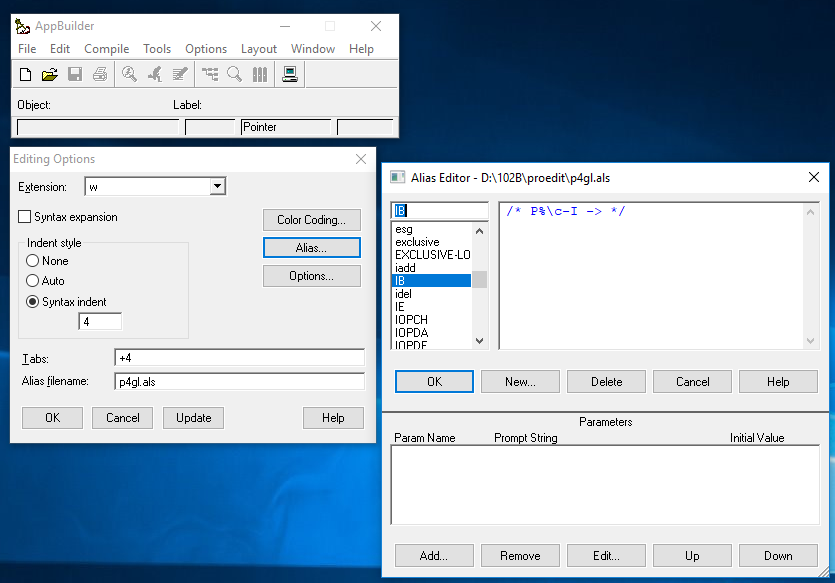Click the syntax indent size field
This screenshot has width=835, height=583.
[x=100, y=322]
